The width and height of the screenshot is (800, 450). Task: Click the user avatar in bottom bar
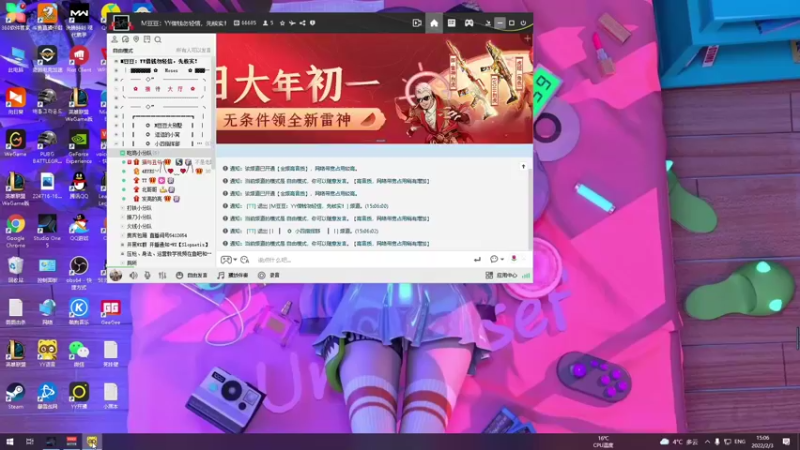click(116, 276)
